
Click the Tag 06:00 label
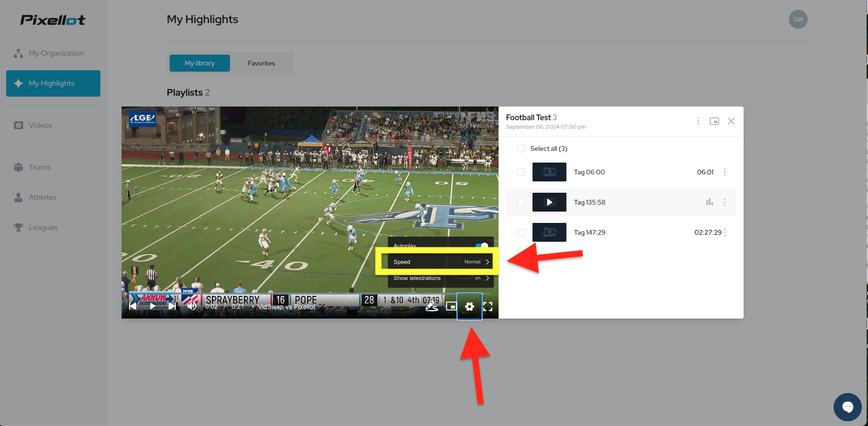click(x=590, y=172)
